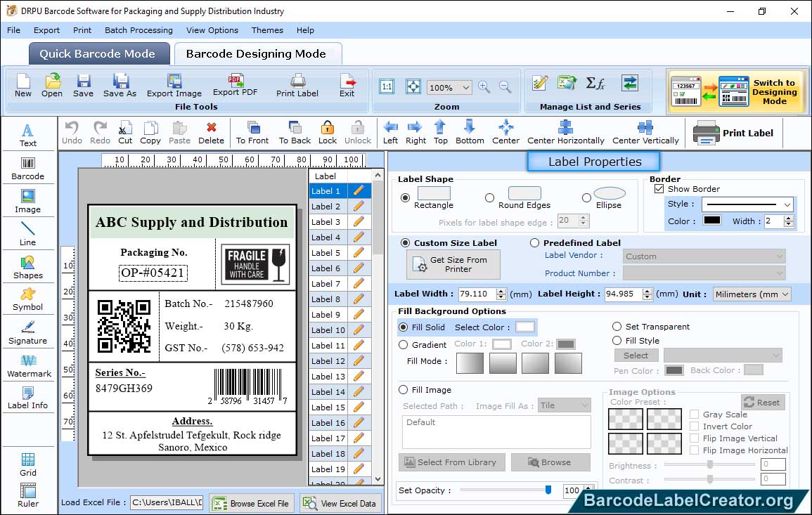Switch to Barcode Designing Mode tab

256,54
